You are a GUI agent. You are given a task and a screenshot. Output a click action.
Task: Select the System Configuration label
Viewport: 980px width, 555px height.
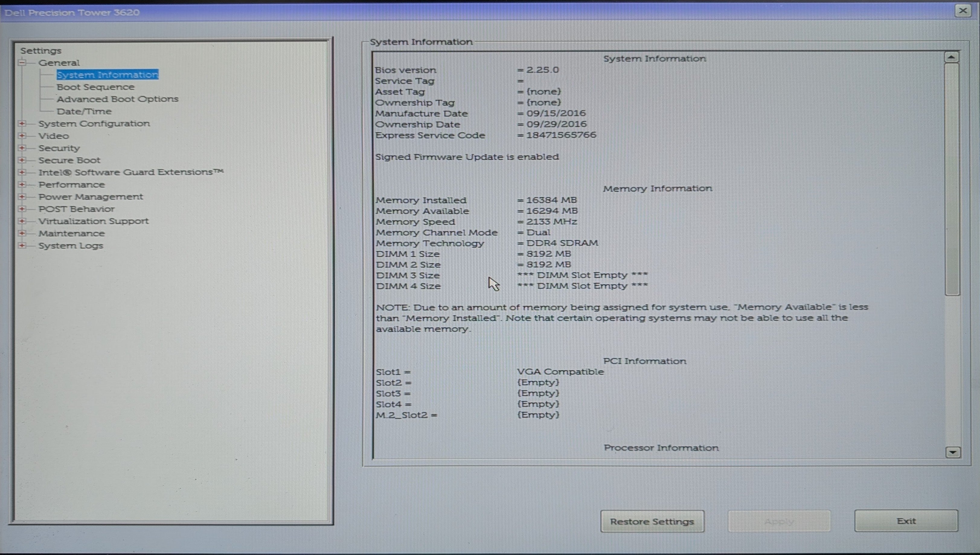tap(94, 124)
